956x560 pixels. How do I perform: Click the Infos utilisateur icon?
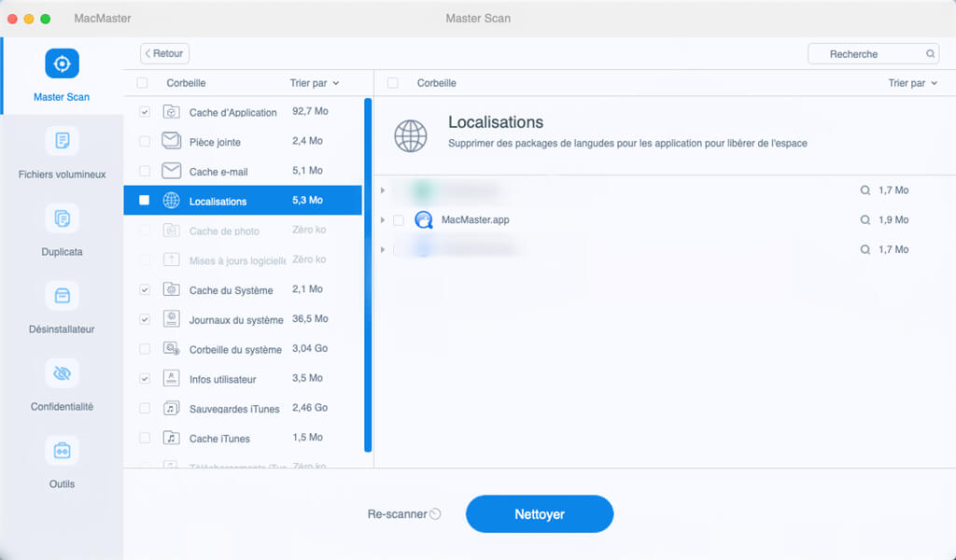pos(172,378)
